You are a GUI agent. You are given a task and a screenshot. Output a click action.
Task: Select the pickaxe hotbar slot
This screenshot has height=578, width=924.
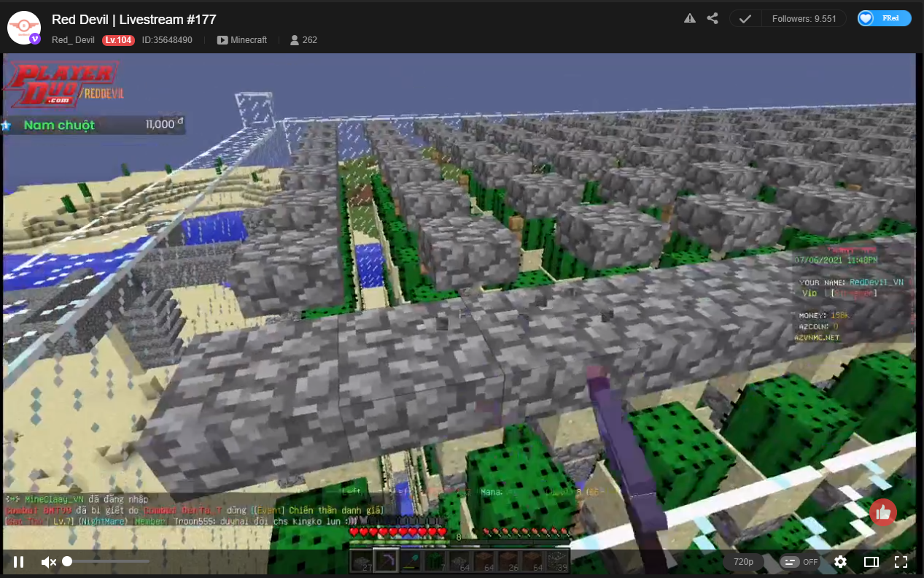(386, 561)
